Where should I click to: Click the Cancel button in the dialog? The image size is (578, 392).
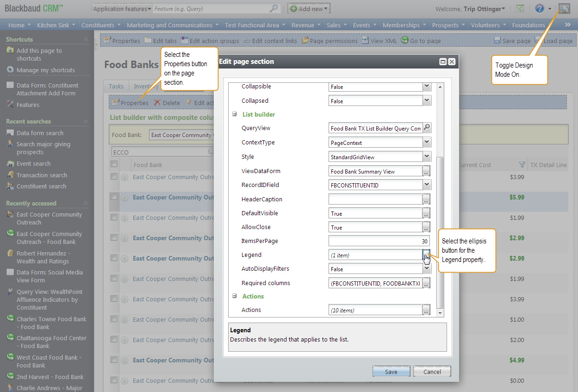pos(432,372)
